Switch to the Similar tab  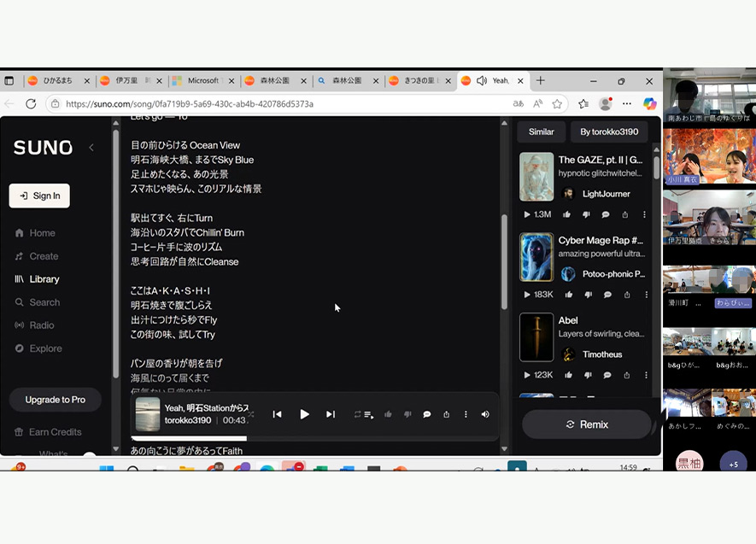[541, 132]
